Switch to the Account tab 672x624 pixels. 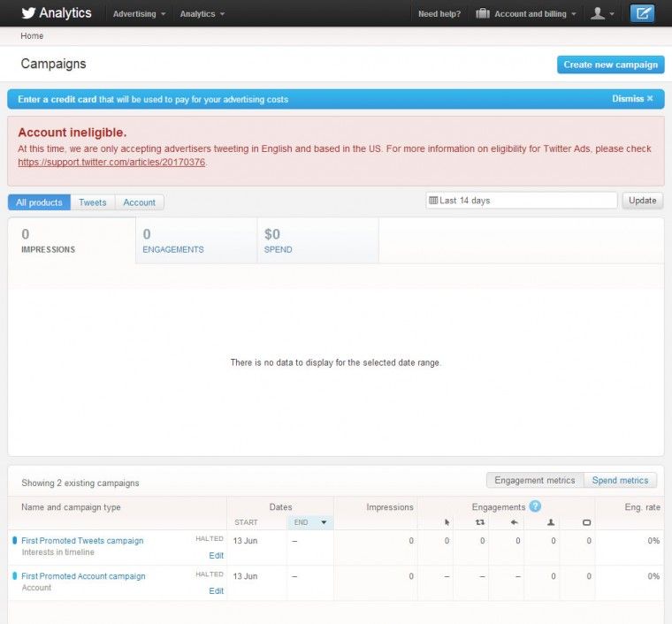point(140,202)
